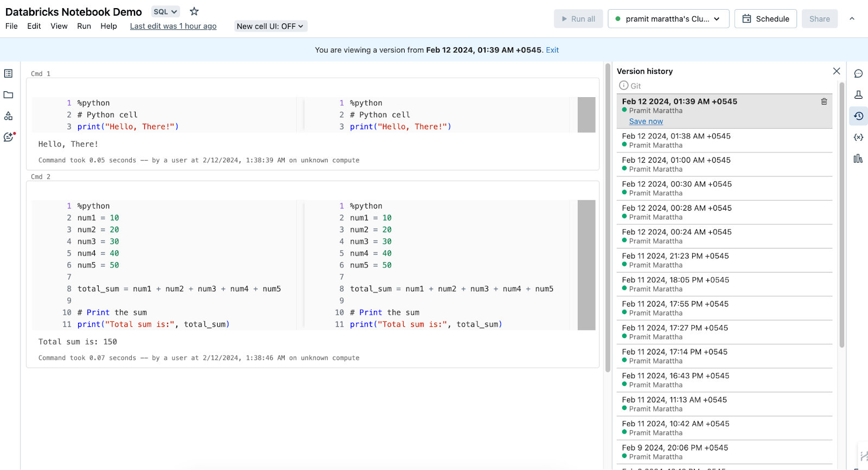The height and width of the screenshot is (470, 868).
Task: Open comments panel icon
Action: pyautogui.click(x=858, y=73)
